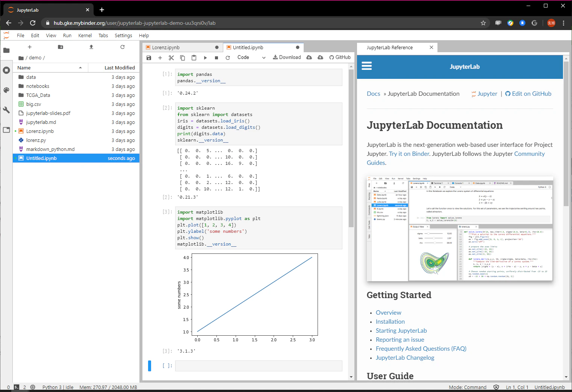Paste cell from clipboard using the toolbar icon
The height and width of the screenshot is (392, 572).
(x=194, y=58)
